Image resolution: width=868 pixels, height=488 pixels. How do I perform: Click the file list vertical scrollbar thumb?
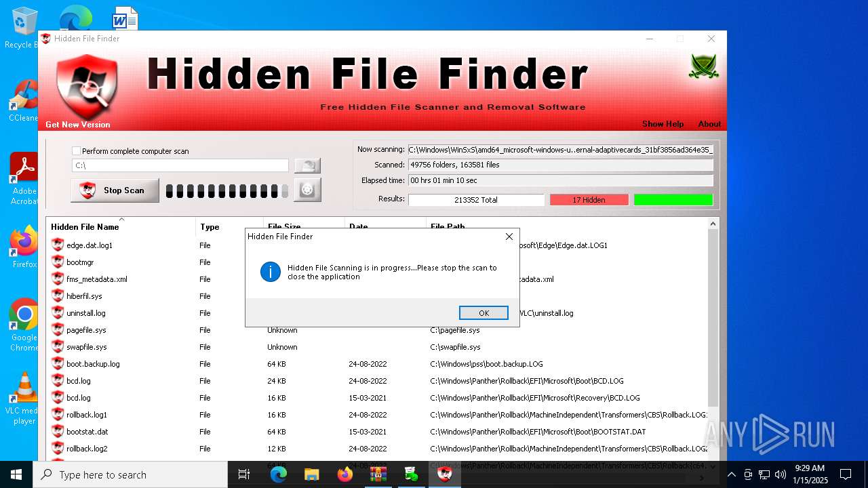pyautogui.click(x=713, y=317)
